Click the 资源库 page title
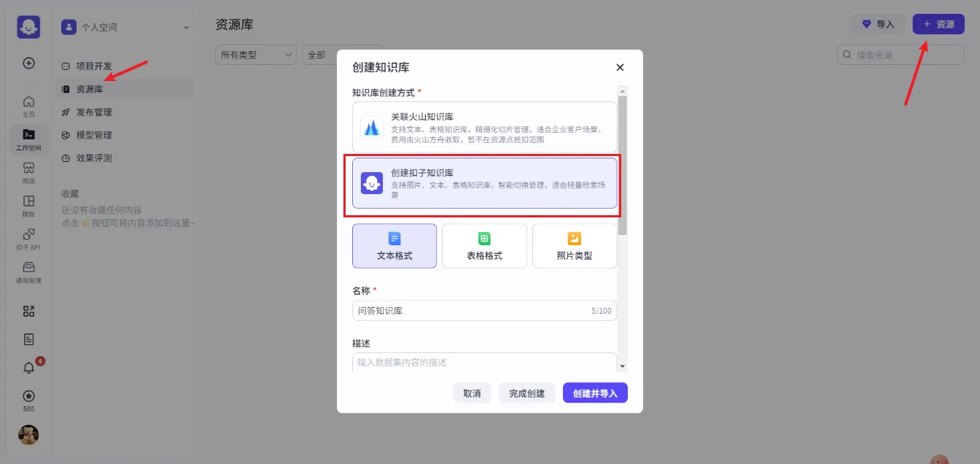This screenshot has width=980, height=464. [234, 25]
